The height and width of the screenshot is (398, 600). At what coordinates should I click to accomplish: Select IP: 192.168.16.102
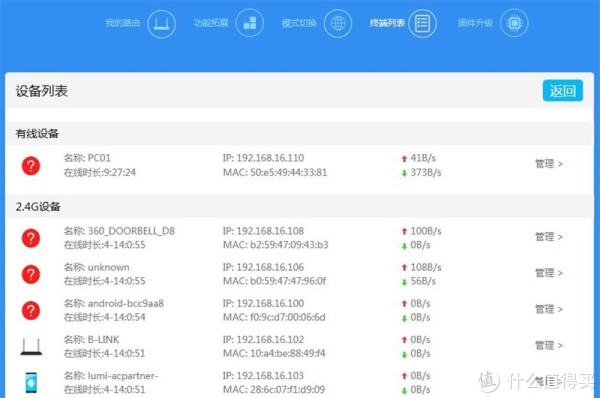pyautogui.click(x=263, y=339)
